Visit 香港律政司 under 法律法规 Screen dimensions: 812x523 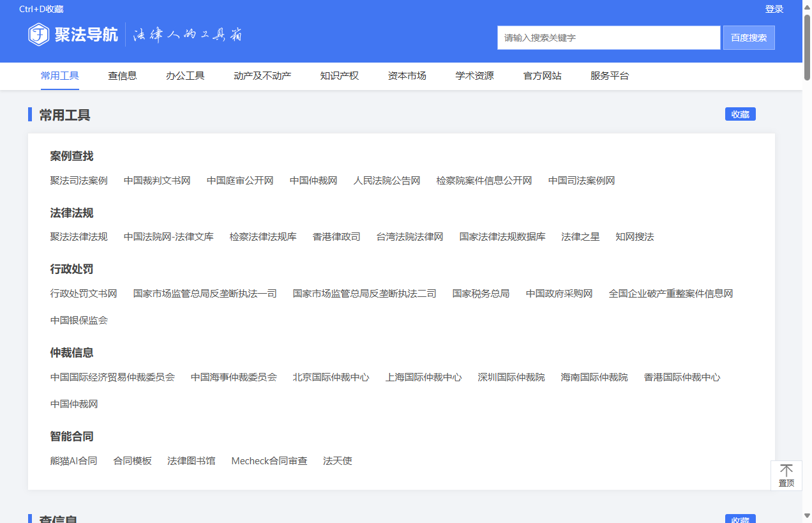pos(336,236)
